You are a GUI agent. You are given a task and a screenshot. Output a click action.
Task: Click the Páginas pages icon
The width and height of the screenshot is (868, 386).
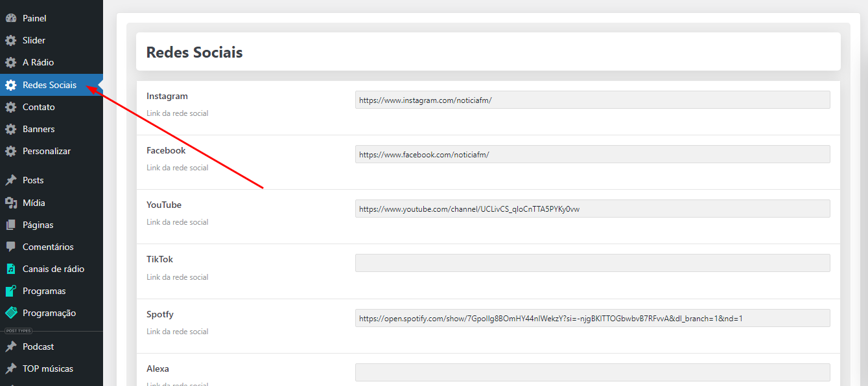pyautogui.click(x=10, y=225)
